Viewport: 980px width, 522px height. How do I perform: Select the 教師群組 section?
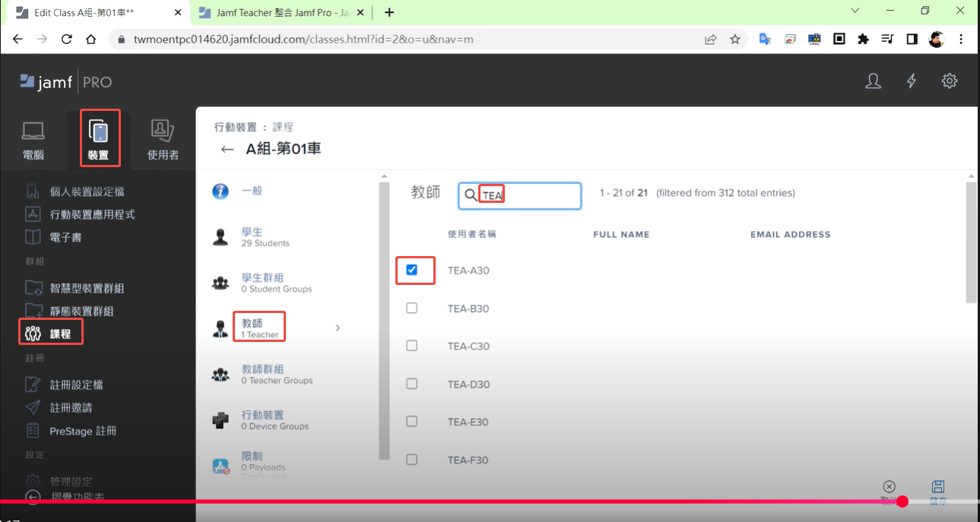277,374
